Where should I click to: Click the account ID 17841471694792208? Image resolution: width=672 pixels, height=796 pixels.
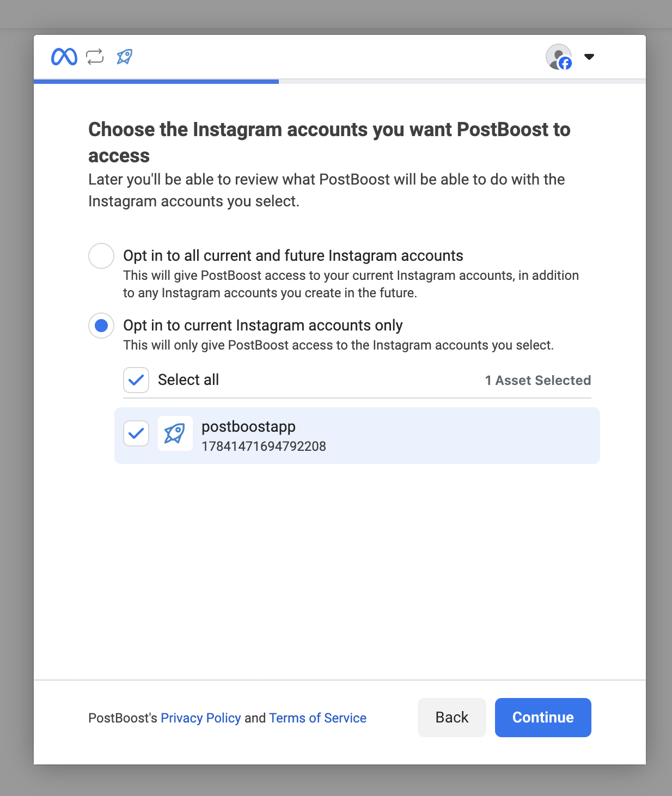[264, 446]
